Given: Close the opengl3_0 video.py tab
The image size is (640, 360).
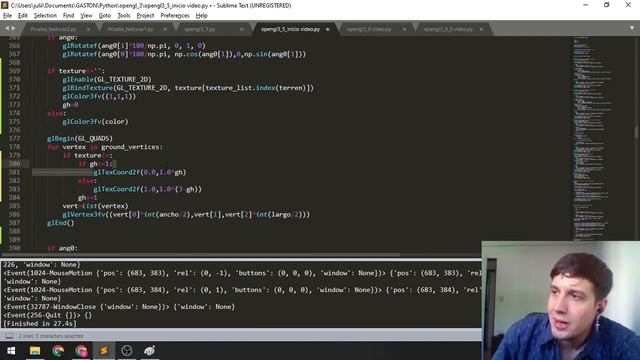Looking at the screenshot, I should click(404, 29).
